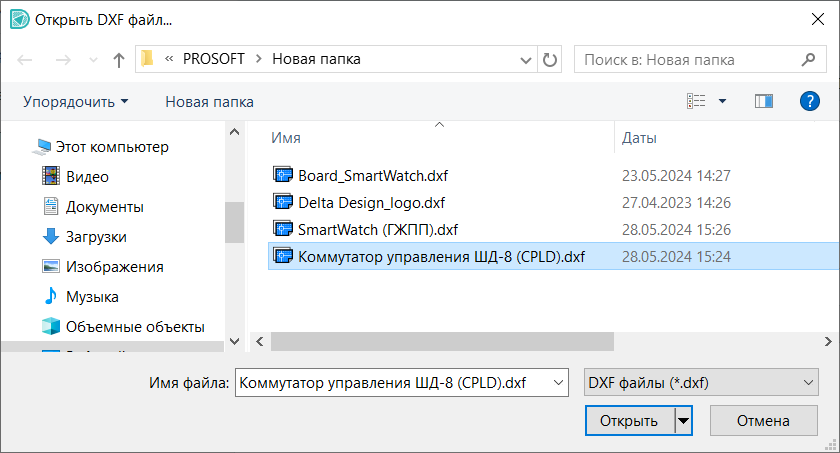The height and width of the screenshot is (453, 840).
Task: Open the help question mark icon
Action: (x=810, y=101)
